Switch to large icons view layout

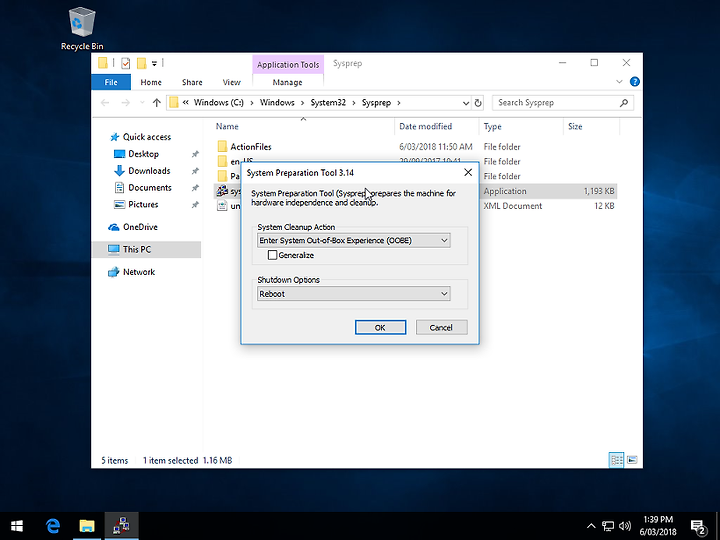click(632, 460)
